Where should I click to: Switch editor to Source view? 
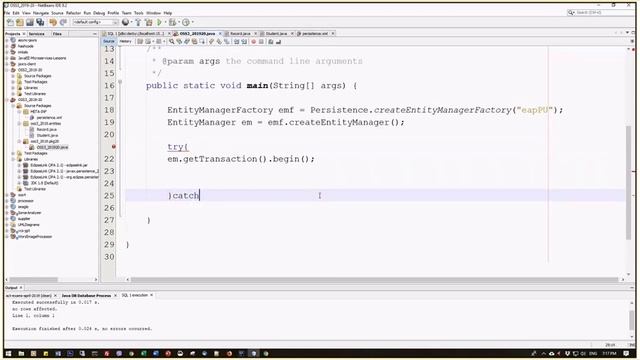pos(109,42)
